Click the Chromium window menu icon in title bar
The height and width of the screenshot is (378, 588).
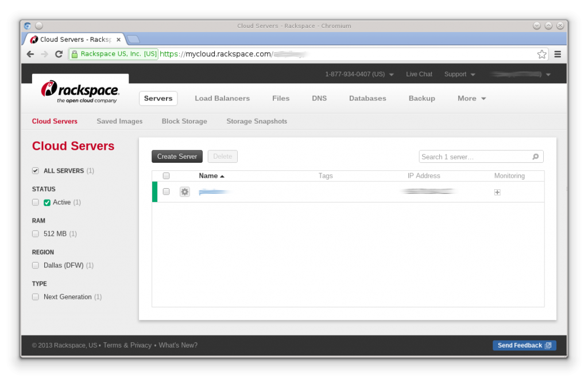point(28,26)
